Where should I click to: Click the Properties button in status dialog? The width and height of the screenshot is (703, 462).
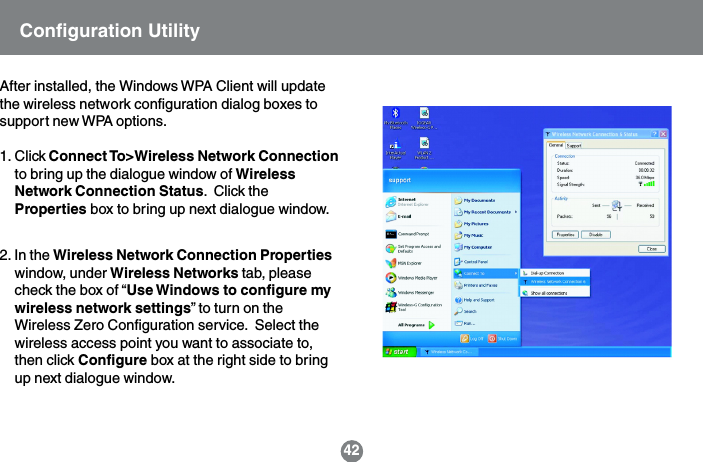tap(565, 235)
